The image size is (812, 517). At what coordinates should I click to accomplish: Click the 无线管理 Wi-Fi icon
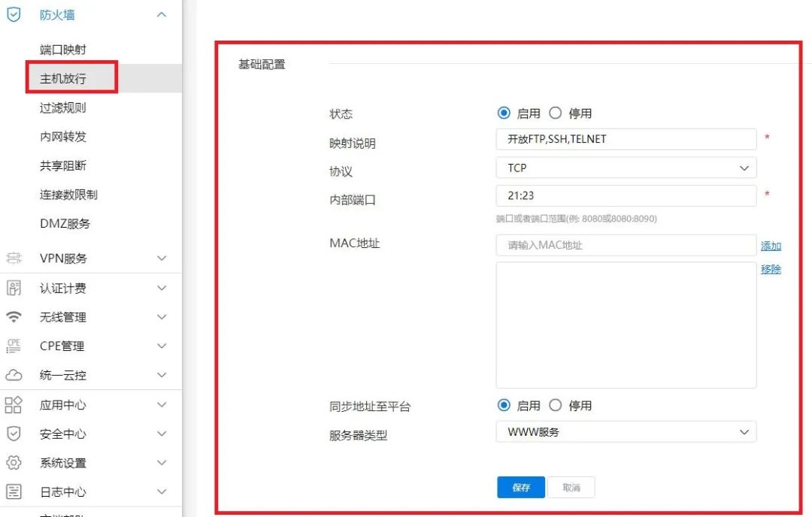pyautogui.click(x=14, y=316)
